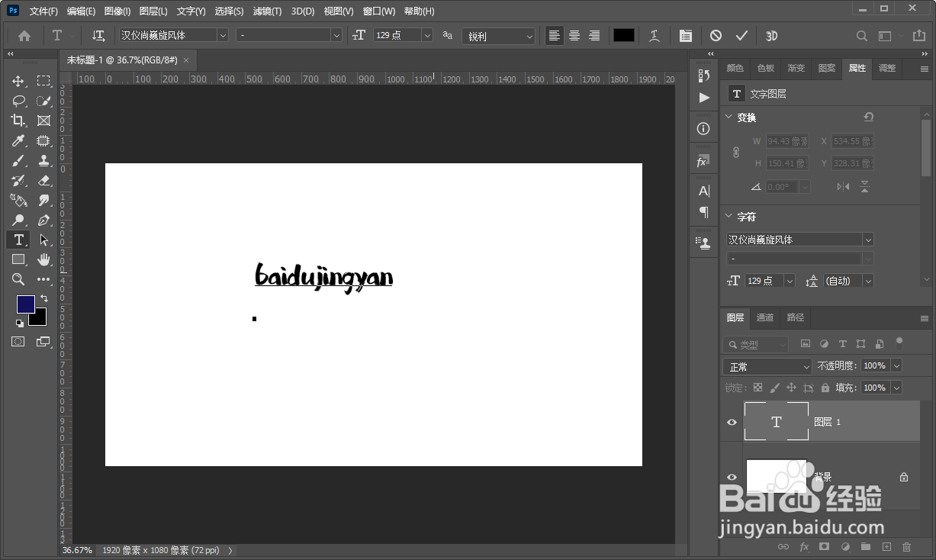
Task: Click 3D button in options bar
Action: pos(771,36)
